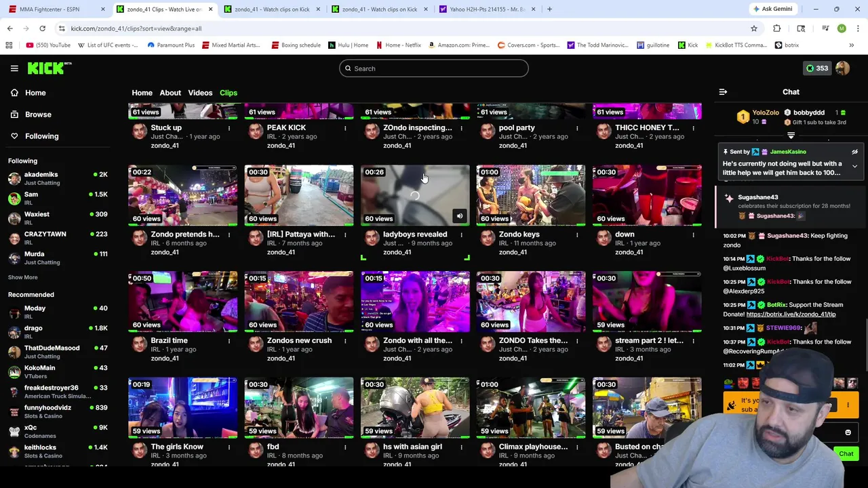Focus the Kick search field

coord(434,68)
